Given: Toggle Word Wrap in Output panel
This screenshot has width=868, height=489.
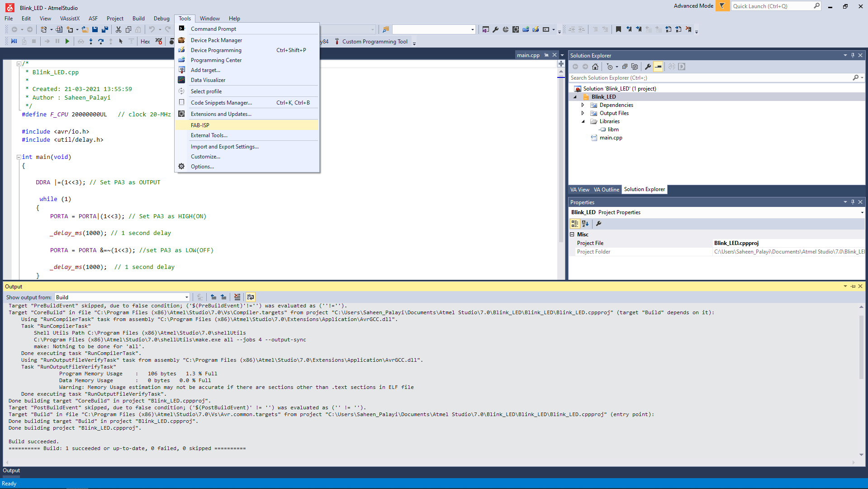Looking at the screenshot, I should [251, 297].
